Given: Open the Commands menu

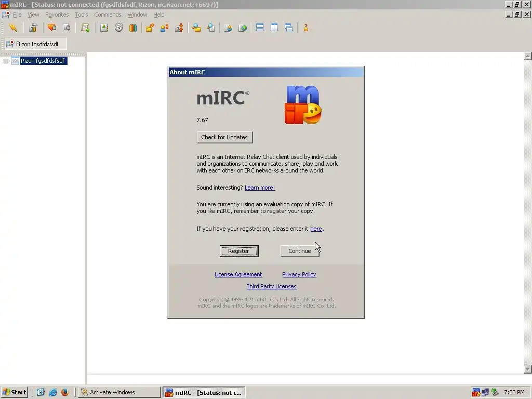Looking at the screenshot, I should 108,15.
